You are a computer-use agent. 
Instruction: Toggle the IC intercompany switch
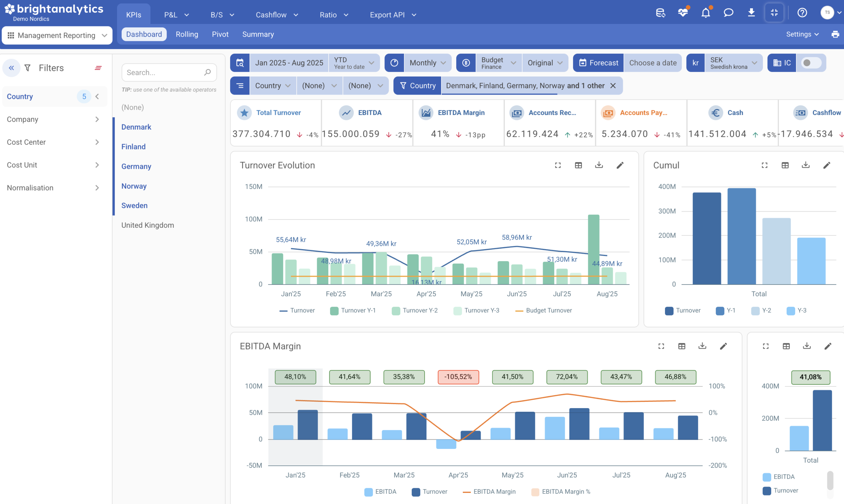[811, 63]
